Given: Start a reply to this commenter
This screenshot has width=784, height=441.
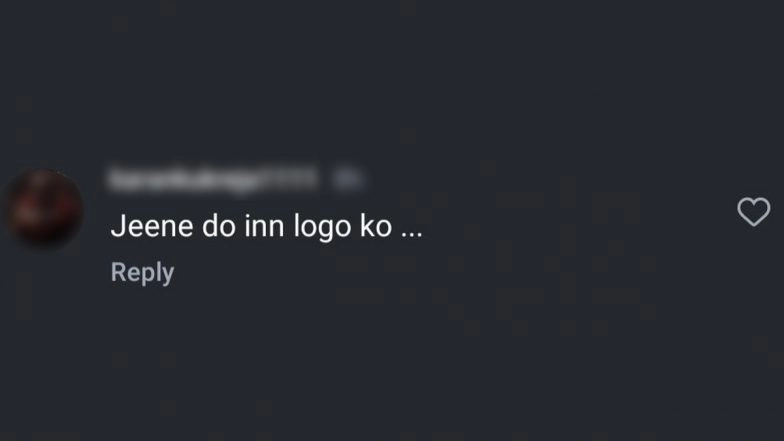Looking at the screenshot, I should click(142, 273).
